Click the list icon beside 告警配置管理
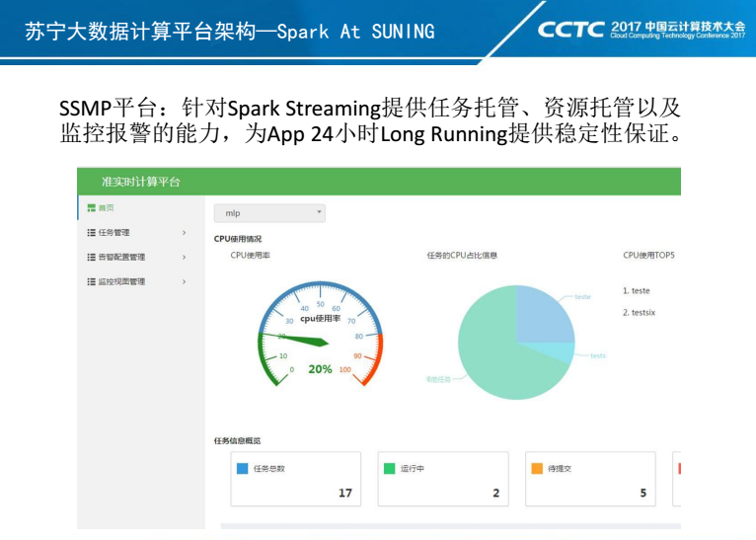 (91, 257)
